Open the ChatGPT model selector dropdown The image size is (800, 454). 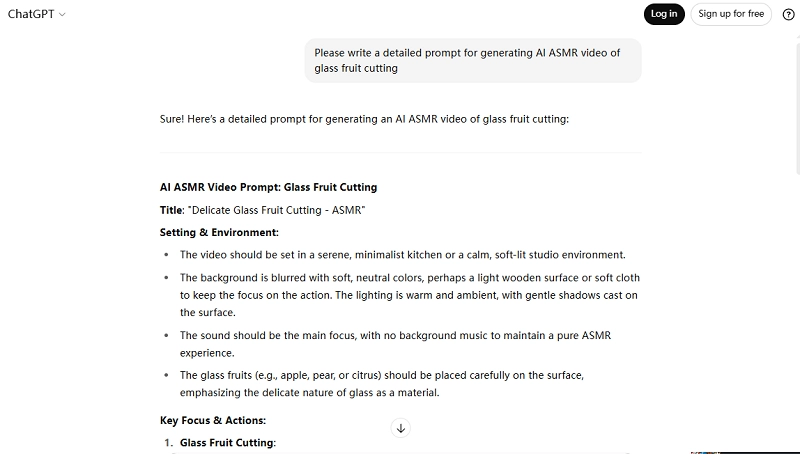point(62,14)
